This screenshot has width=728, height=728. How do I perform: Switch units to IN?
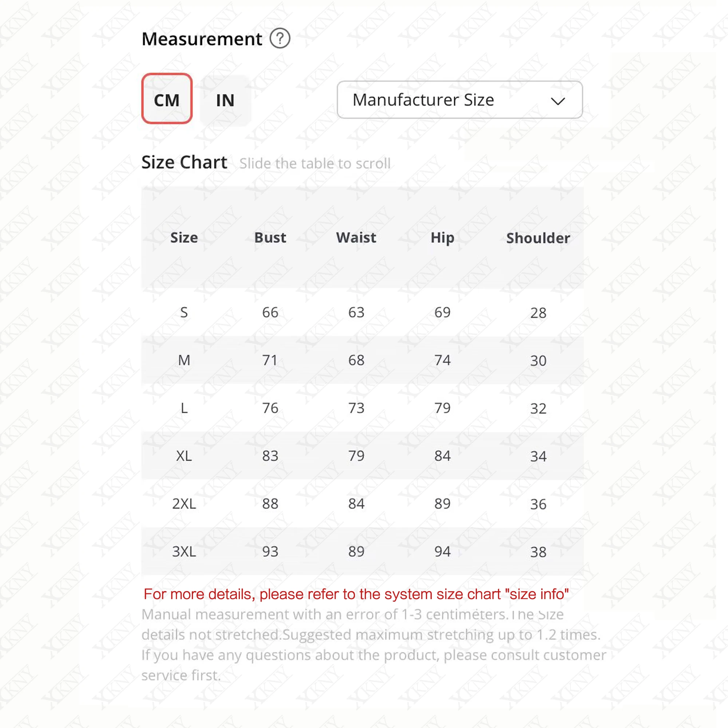(225, 100)
